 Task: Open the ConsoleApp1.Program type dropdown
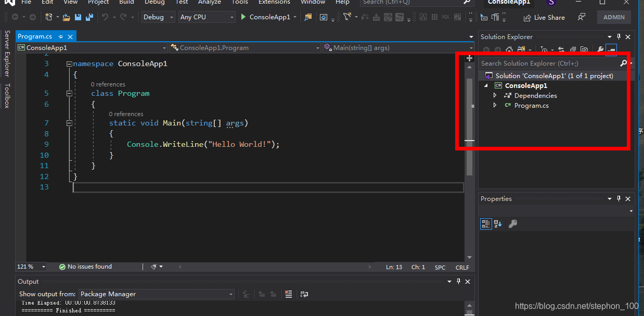pyautogui.click(x=245, y=47)
